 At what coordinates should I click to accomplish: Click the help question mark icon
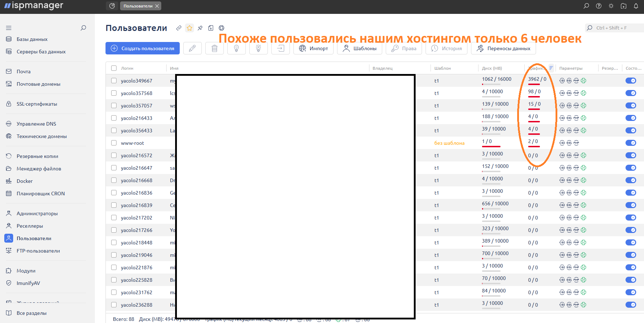[599, 6]
